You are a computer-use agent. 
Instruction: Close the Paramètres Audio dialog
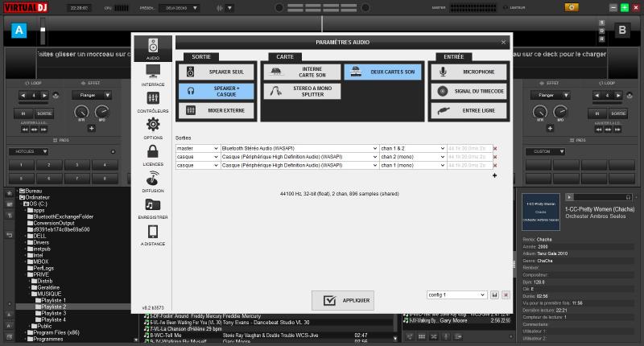click(x=504, y=43)
